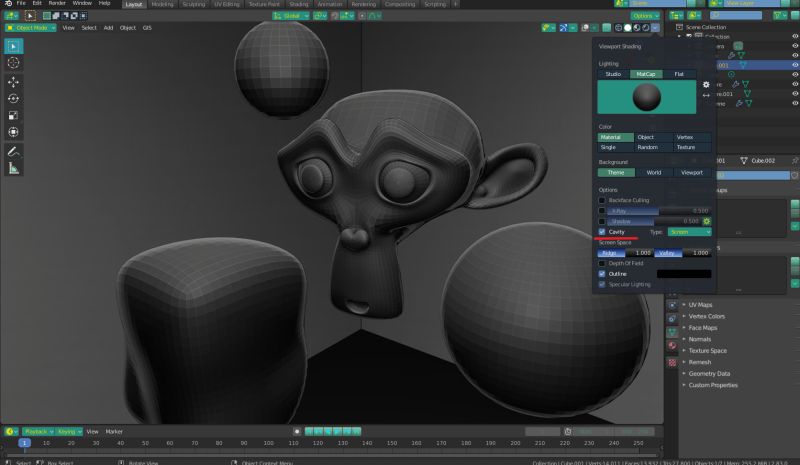Switch to rendered viewport shading
This screenshot has width=800, height=465.
coord(646,28)
